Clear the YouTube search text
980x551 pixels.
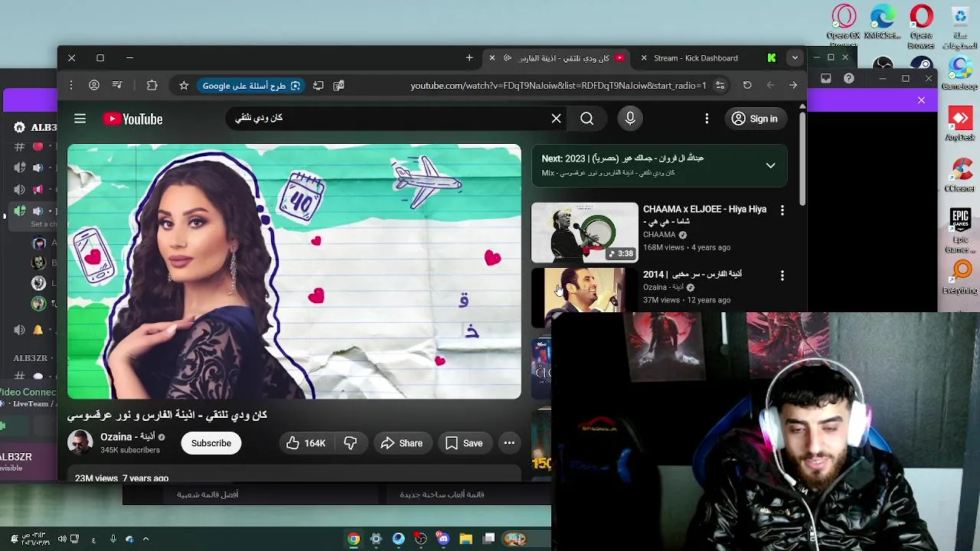pyautogui.click(x=556, y=119)
